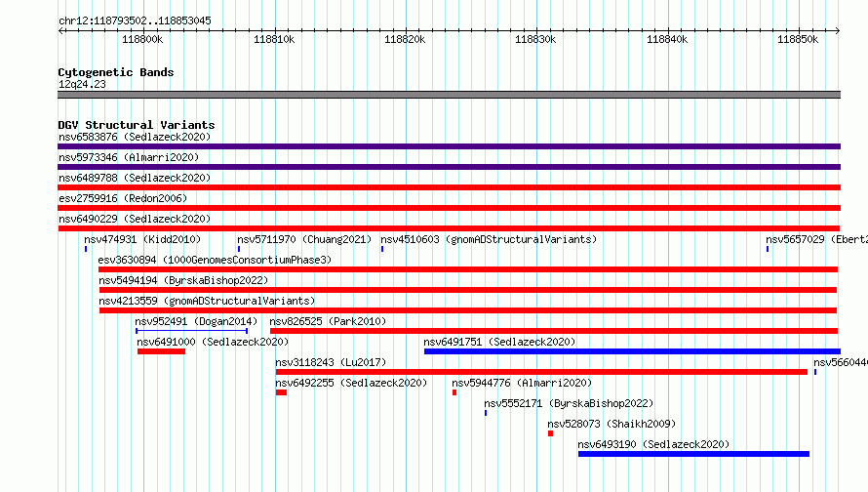Click the Cytogenetic Bands track title
The image size is (868, 492).
pyautogui.click(x=116, y=72)
